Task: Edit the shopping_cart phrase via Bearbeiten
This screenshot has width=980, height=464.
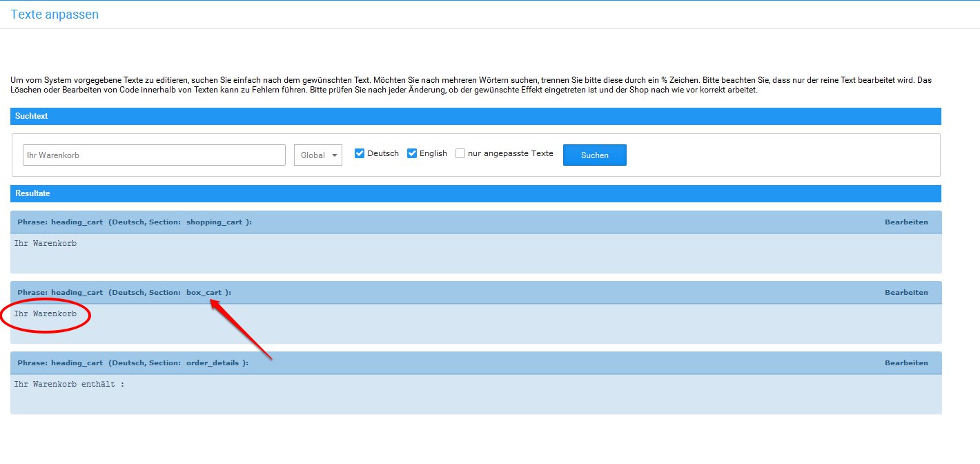Action: tap(906, 222)
